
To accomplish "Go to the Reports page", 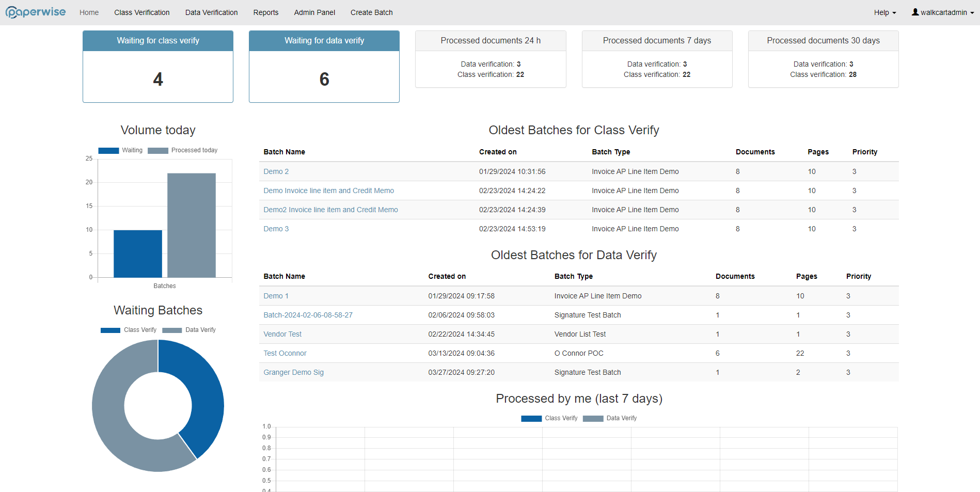I will coord(266,12).
